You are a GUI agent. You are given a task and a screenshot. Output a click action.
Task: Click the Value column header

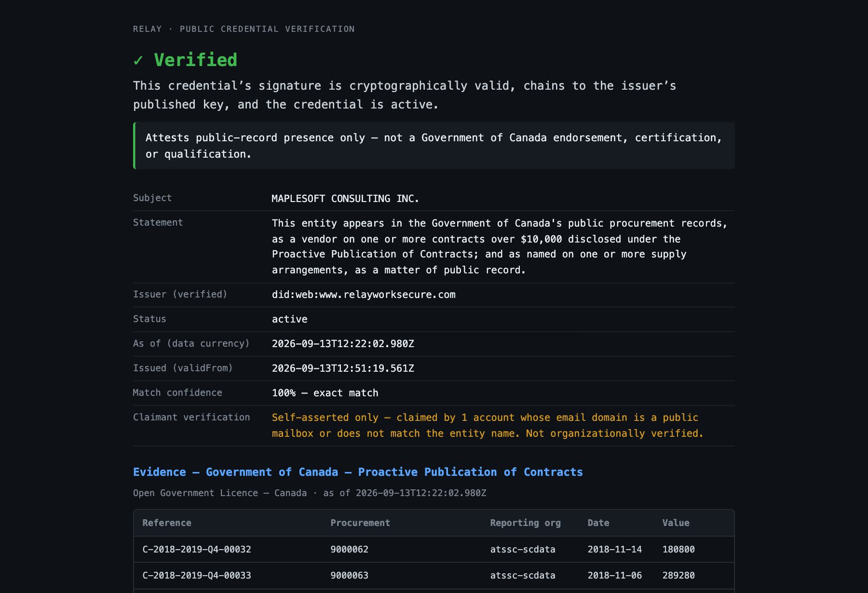(676, 523)
